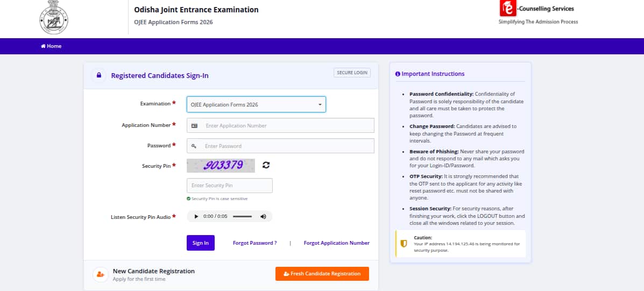The image size is (644, 291).
Task: Click the audio volume slider
Action: 242,216
